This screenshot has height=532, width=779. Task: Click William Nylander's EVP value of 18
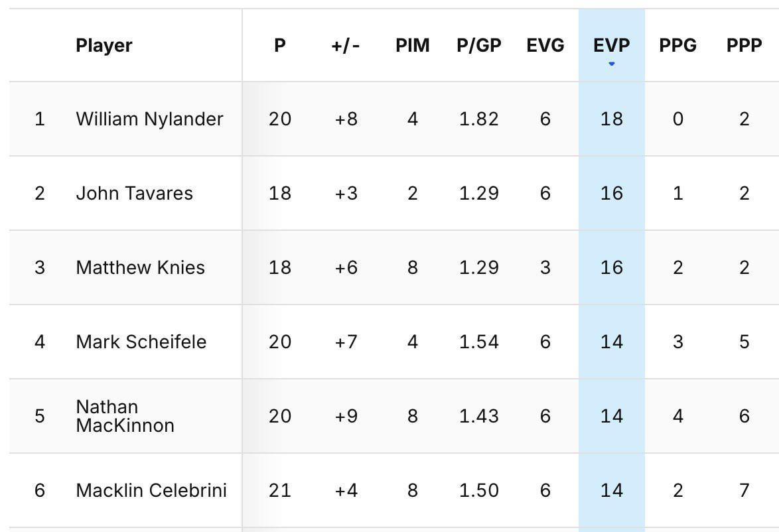[610, 119]
